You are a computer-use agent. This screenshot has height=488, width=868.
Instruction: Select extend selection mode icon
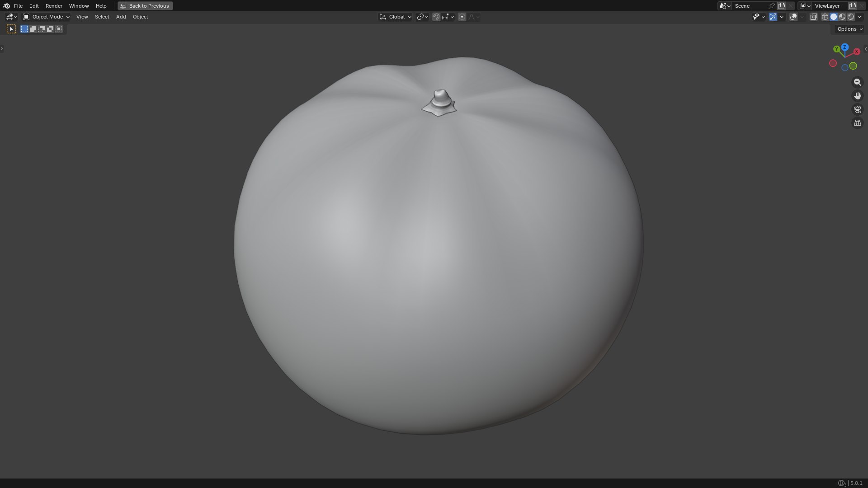33,29
